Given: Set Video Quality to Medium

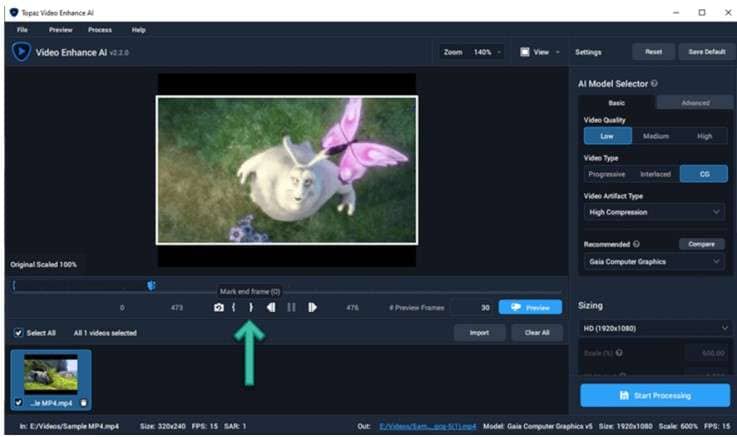Looking at the screenshot, I should (x=656, y=136).
